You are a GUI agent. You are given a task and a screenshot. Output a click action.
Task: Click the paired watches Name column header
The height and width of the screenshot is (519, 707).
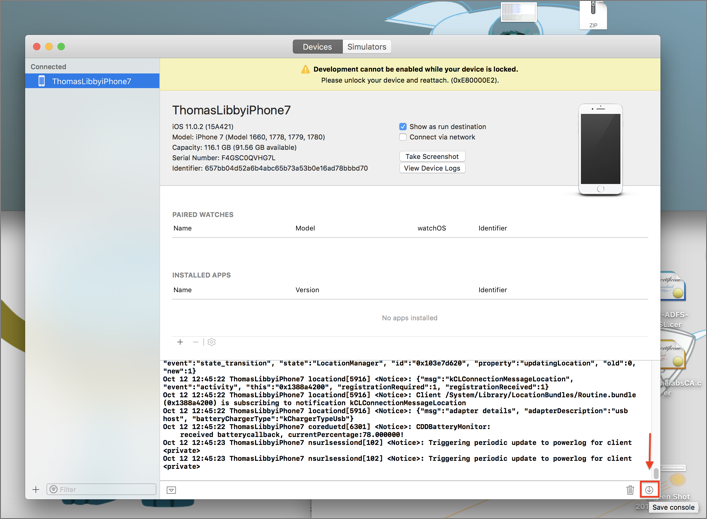coord(183,228)
